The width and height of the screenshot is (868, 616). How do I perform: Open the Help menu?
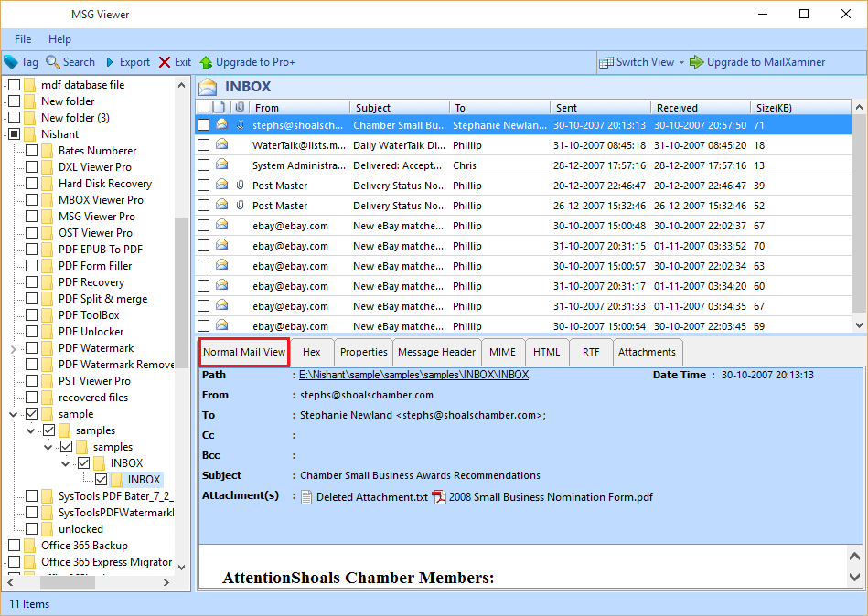coord(59,39)
